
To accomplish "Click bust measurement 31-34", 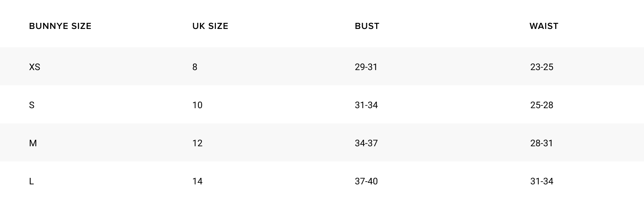I will (366, 105).
